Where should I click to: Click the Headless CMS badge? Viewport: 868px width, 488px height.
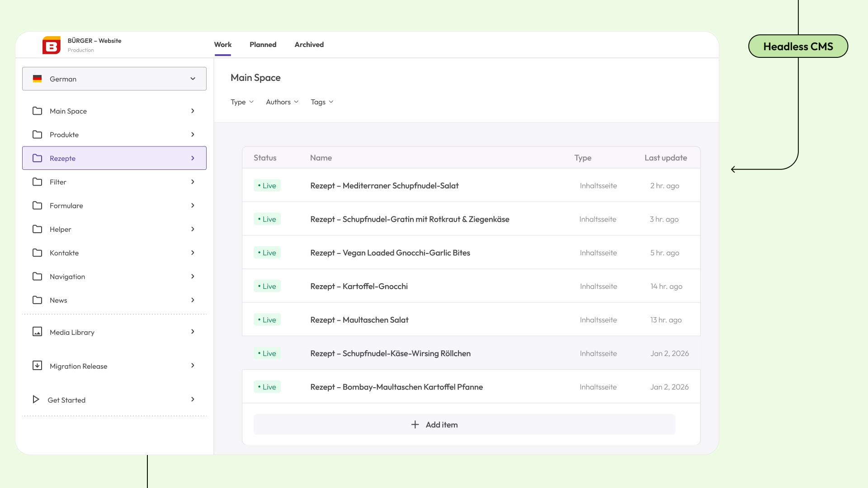[798, 46]
